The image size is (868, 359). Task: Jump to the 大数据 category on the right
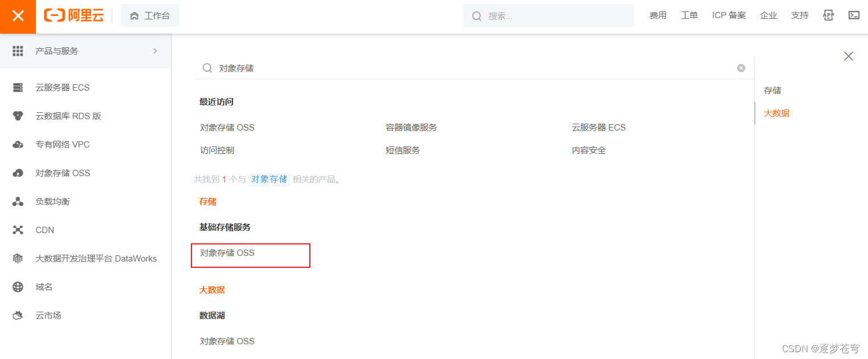pos(776,113)
